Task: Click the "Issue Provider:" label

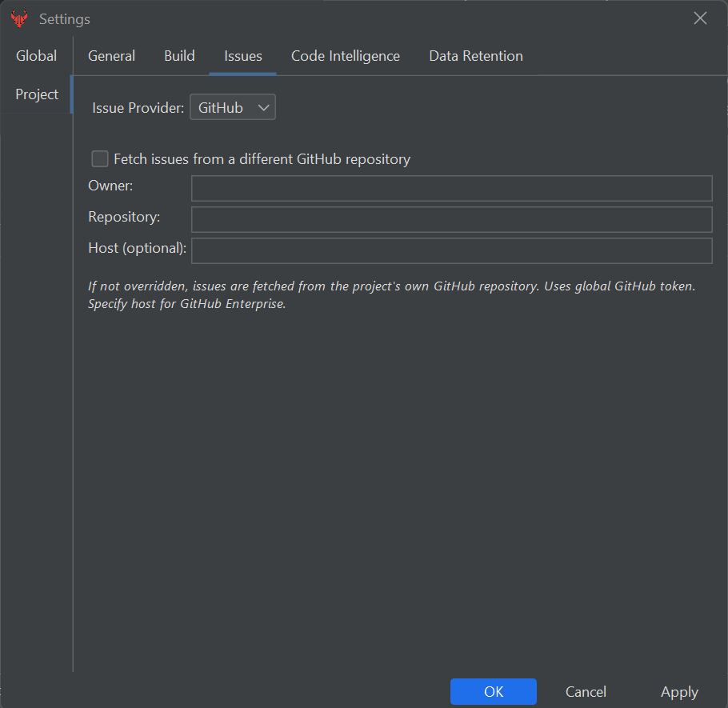Action: (138, 107)
